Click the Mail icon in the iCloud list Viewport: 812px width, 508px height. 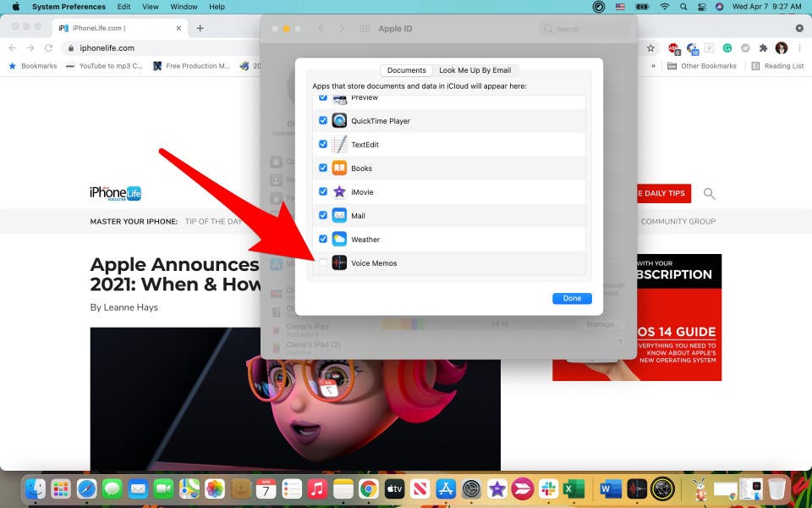pyautogui.click(x=339, y=215)
